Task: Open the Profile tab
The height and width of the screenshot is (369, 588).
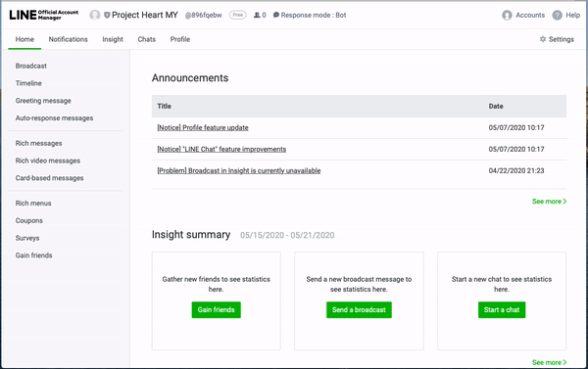Action: click(x=180, y=39)
